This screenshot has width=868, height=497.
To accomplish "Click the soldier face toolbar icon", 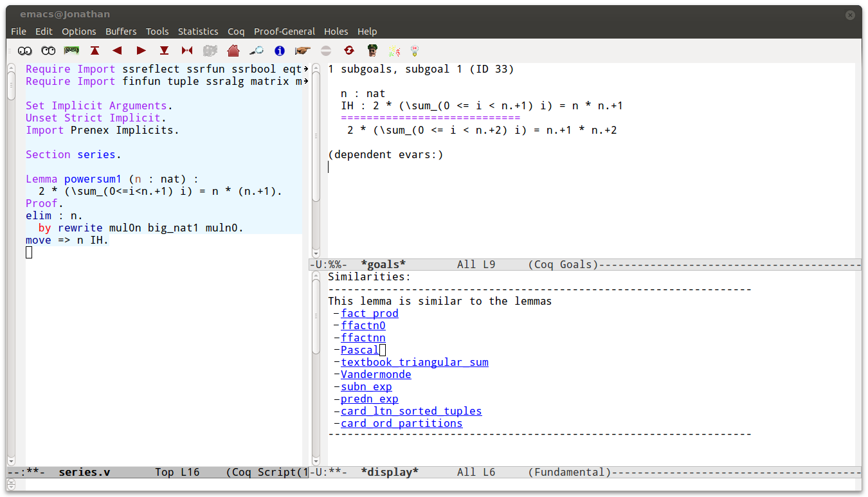I will coord(372,50).
